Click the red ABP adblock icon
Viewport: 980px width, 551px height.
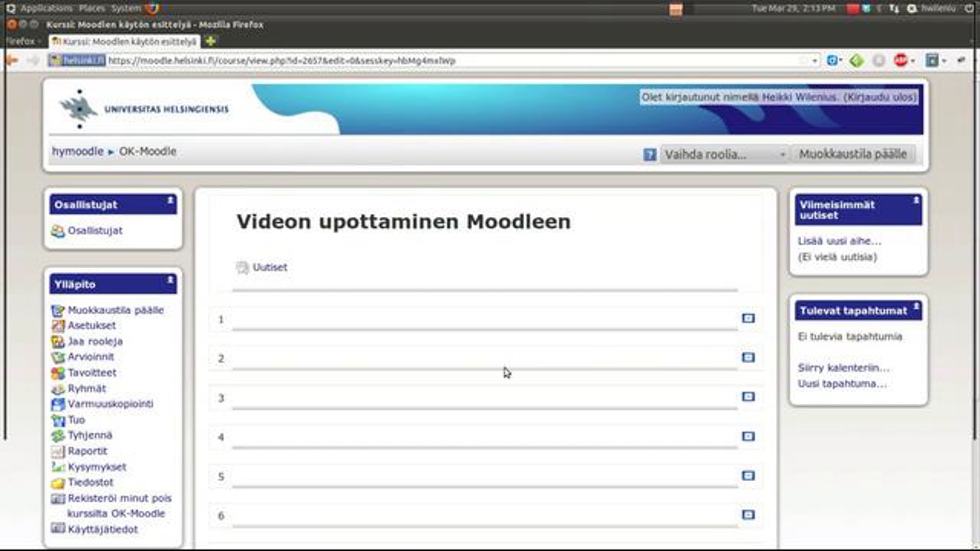click(x=900, y=61)
